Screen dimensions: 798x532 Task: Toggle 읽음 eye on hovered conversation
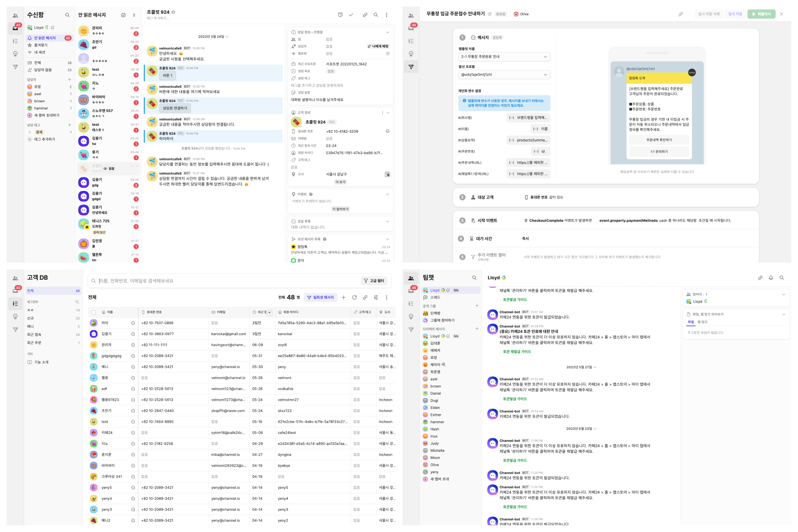tap(109, 169)
